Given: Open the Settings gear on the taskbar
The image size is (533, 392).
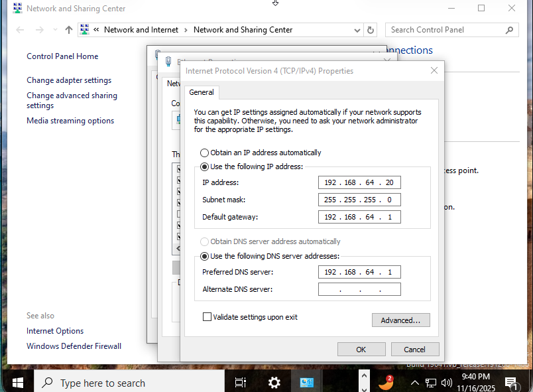Looking at the screenshot, I should pyautogui.click(x=274, y=382).
